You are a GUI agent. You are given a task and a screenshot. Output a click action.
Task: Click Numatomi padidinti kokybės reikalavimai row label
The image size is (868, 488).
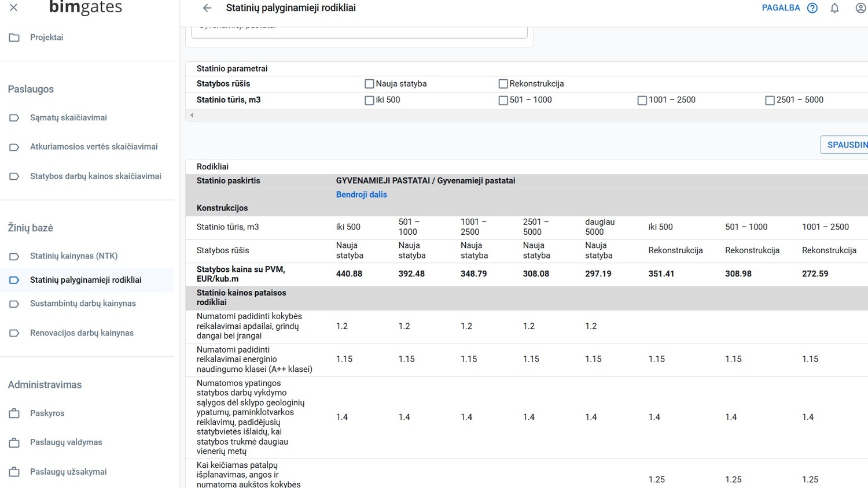[x=249, y=326]
